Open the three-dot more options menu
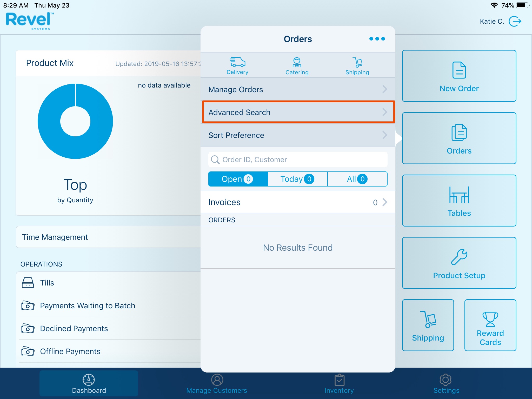Screen dimensions: 532x399 [377, 39]
